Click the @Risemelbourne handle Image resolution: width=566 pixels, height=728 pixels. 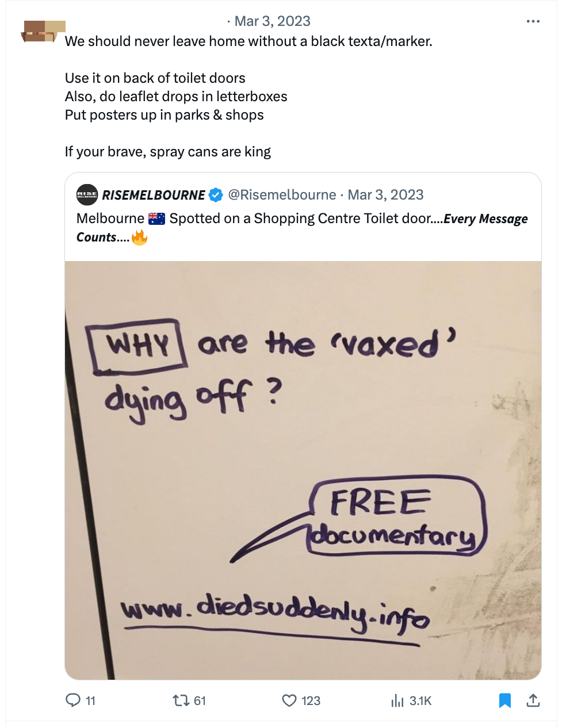coord(282,195)
